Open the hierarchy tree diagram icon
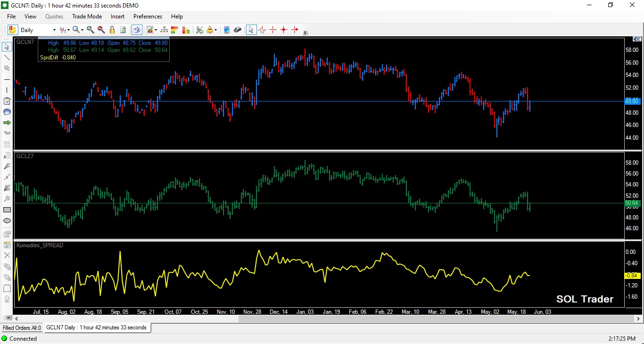644x344 pixels. tap(164, 30)
